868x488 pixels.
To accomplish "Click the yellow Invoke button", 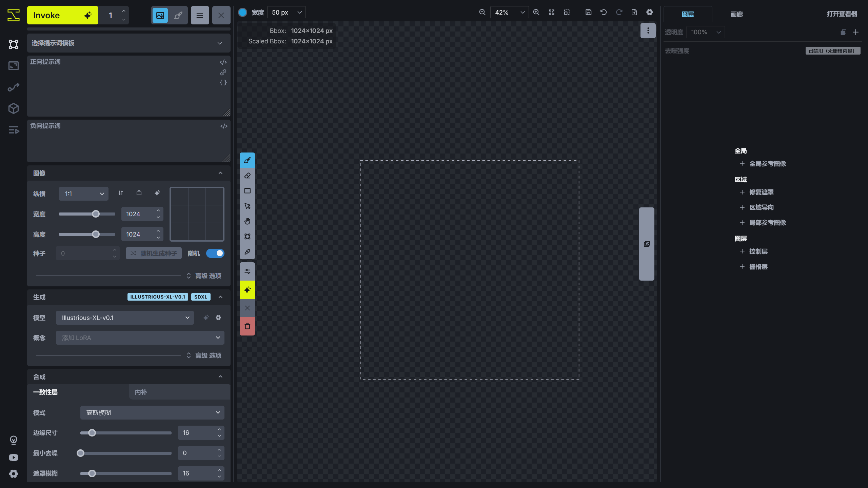I will click(62, 15).
